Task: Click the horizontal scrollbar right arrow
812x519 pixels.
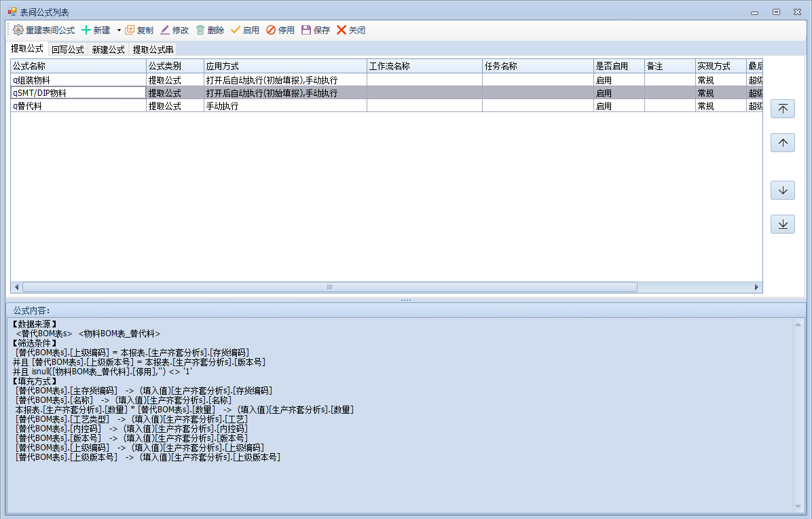Action: coord(757,287)
